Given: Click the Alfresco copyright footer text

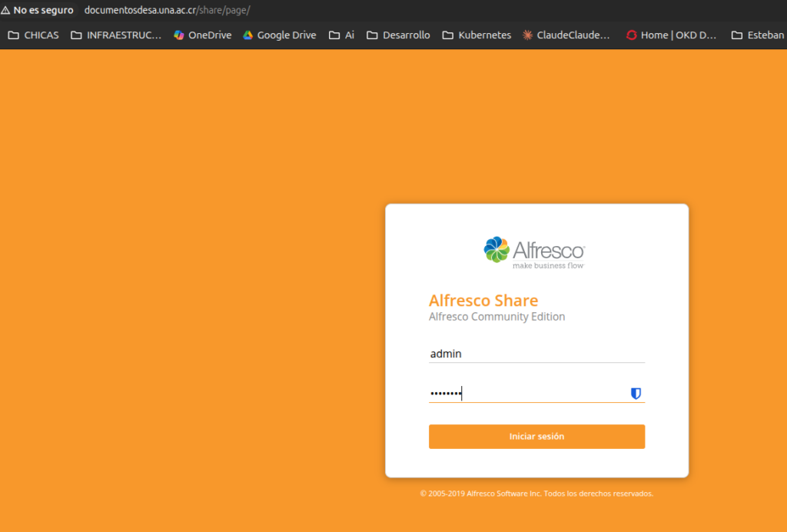Looking at the screenshot, I should (536, 494).
